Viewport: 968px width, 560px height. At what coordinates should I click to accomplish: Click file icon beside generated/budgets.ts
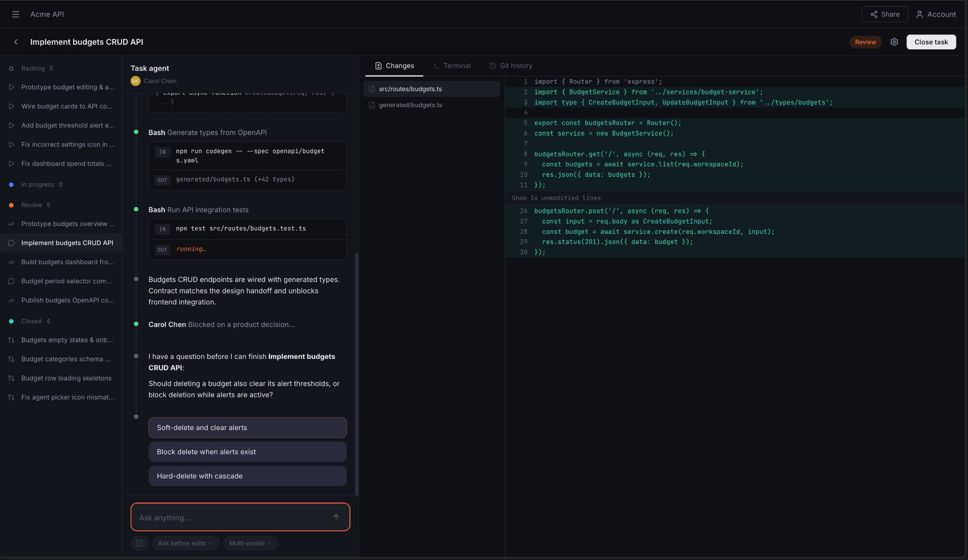(x=372, y=105)
